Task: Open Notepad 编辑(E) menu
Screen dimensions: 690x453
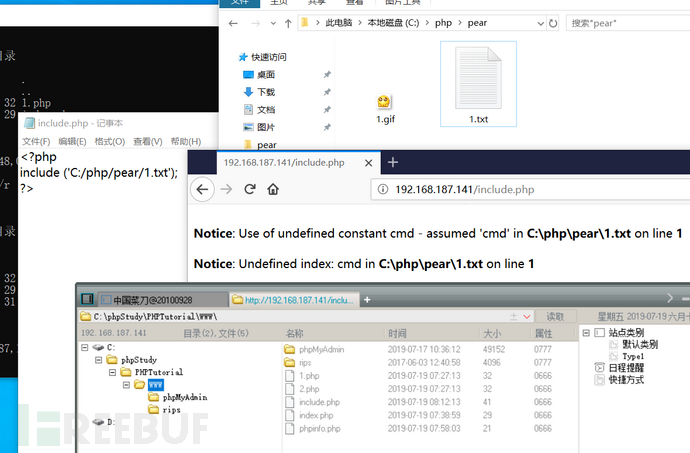Action: click(72, 142)
